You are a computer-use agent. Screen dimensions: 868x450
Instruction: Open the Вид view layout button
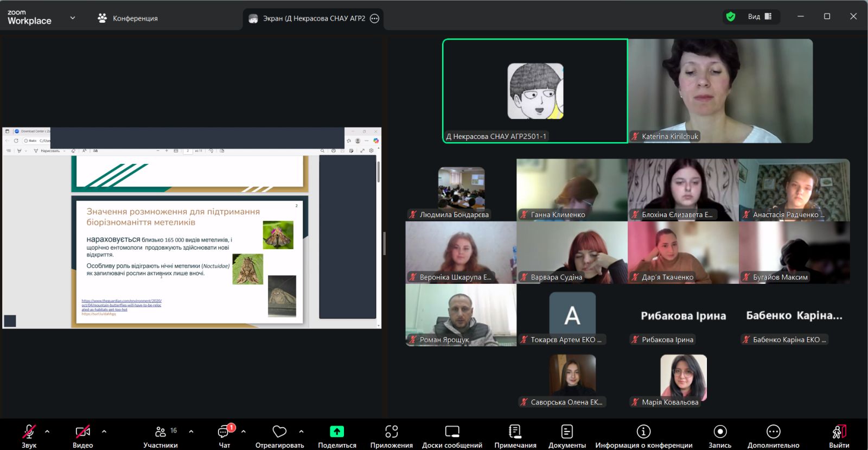(759, 17)
